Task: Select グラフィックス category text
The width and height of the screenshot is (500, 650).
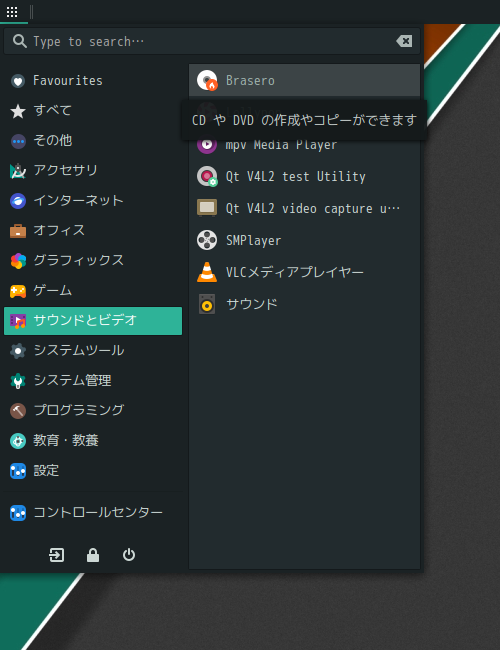Action: tap(78, 260)
